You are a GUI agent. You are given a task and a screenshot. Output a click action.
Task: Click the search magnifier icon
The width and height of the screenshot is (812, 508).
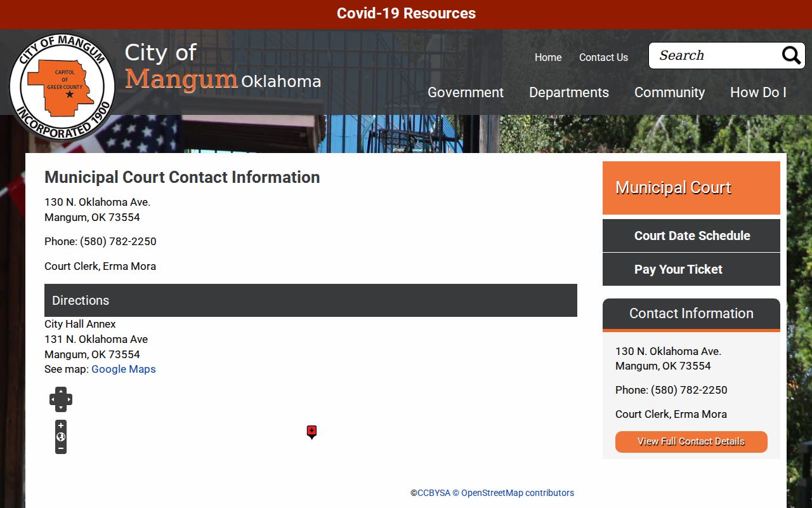point(791,55)
